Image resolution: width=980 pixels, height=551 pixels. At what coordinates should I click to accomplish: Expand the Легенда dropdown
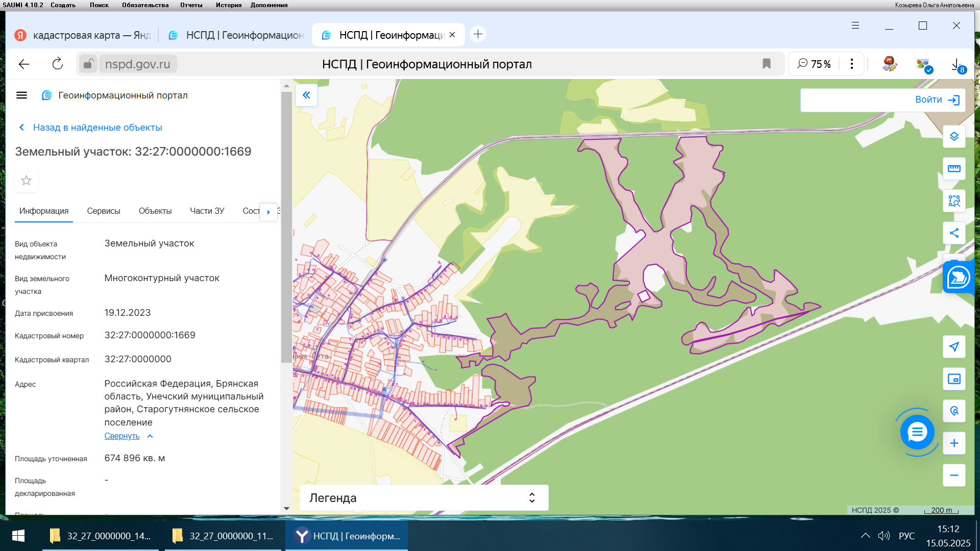(x=424, y=498)
